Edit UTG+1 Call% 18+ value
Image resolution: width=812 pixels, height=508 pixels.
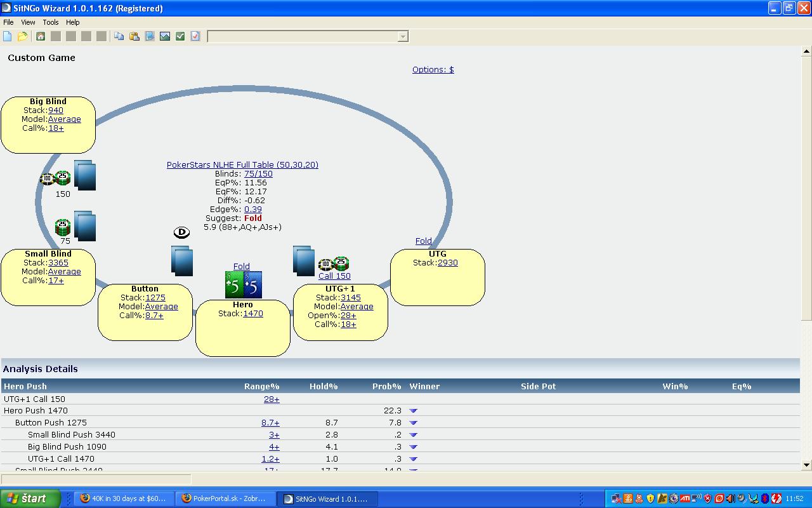[348, 324]
